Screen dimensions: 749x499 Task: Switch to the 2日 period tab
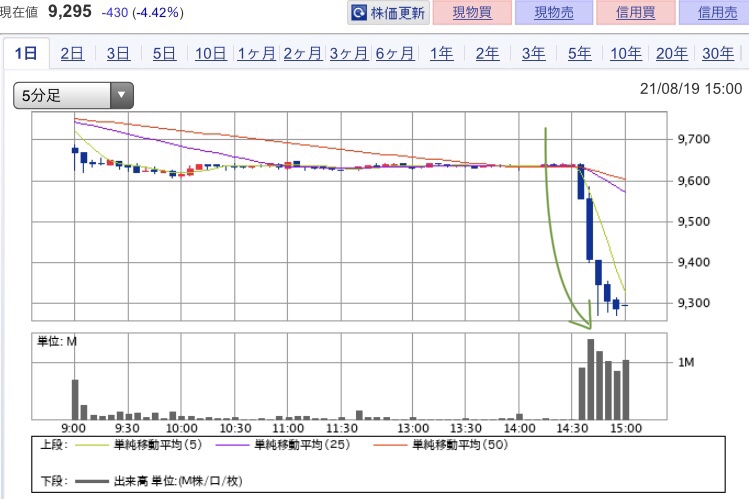coord(72,53)
